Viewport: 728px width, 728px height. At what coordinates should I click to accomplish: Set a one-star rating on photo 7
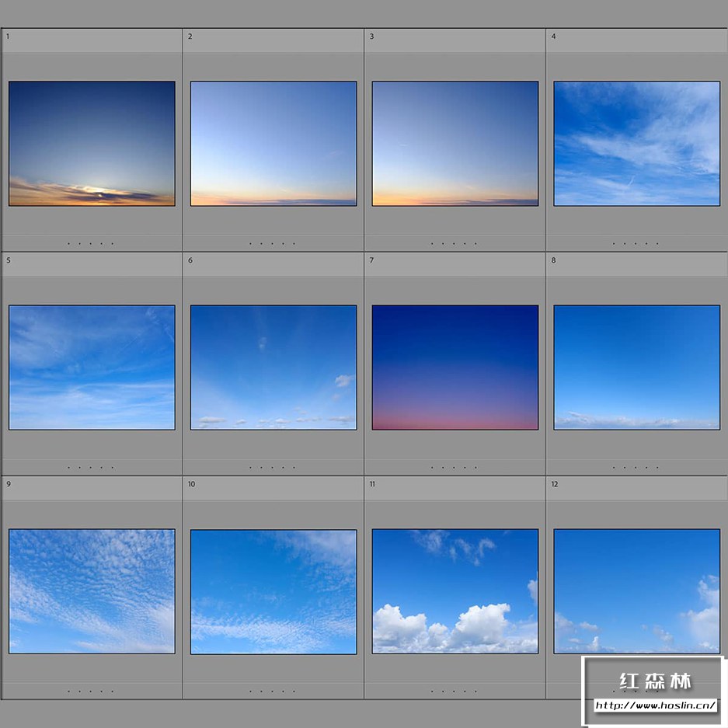[x=432, y=468]
